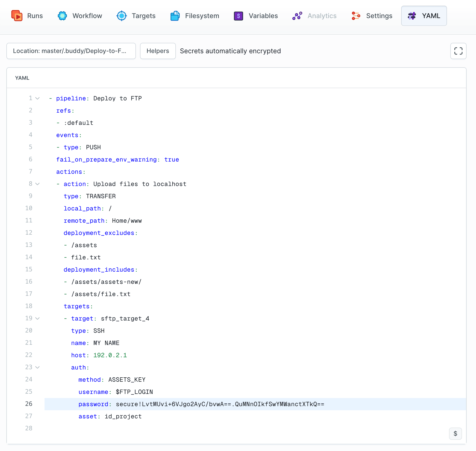Select the Workflow icon

click(x=62, y=16)
